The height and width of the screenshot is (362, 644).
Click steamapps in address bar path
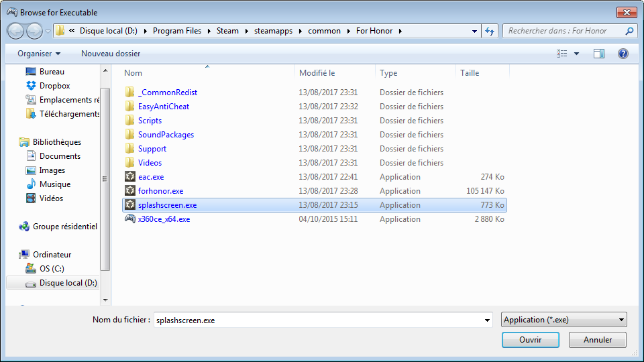(273, 31)
